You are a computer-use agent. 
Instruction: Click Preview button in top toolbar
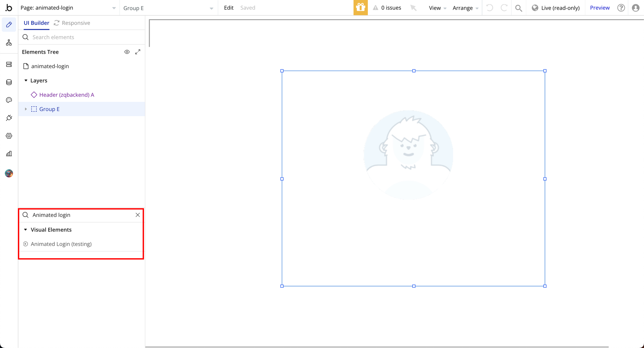599,8
